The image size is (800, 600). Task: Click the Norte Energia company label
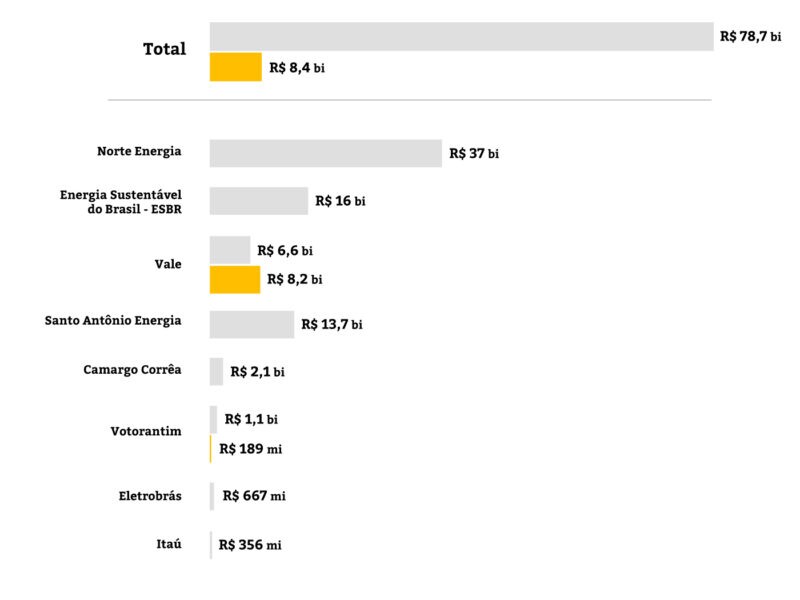click(139, 151)
